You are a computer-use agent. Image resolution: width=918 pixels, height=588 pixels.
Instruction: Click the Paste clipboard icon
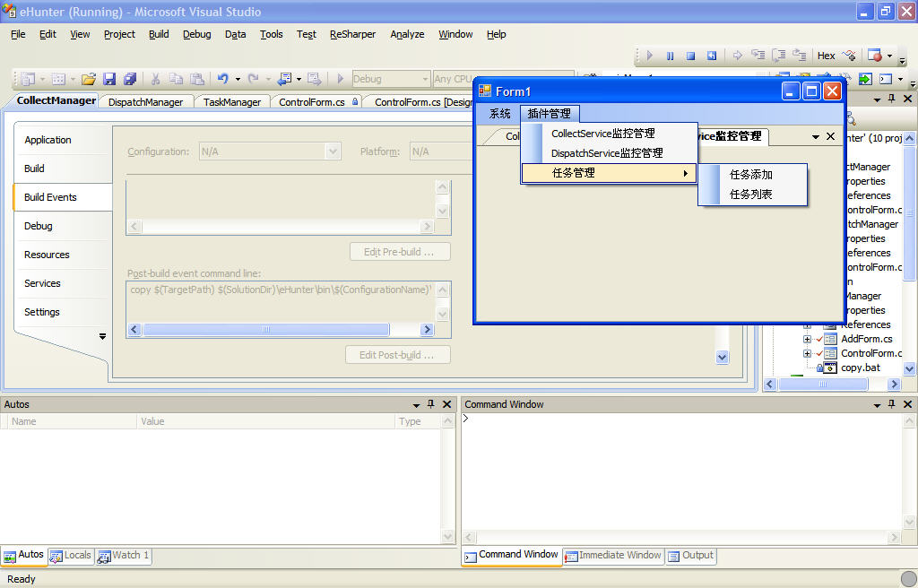pos(197,79)
